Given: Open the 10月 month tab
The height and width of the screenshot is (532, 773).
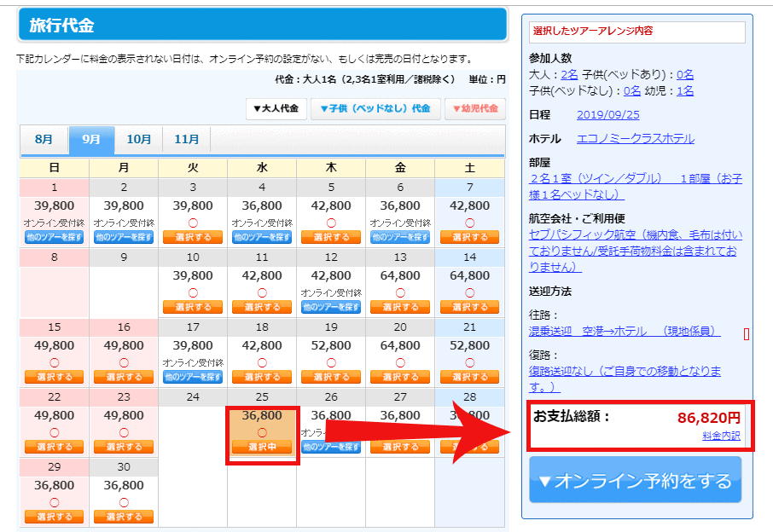Looking at the screenshot, I should click(139, 139).
